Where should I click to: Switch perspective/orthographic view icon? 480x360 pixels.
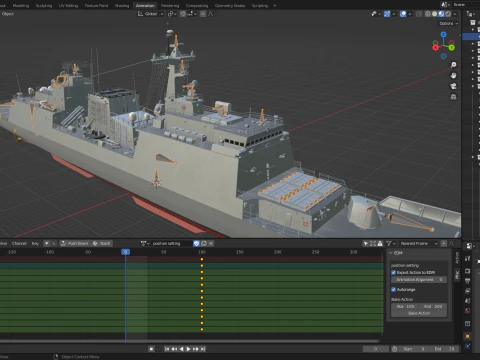coord(453,97)
